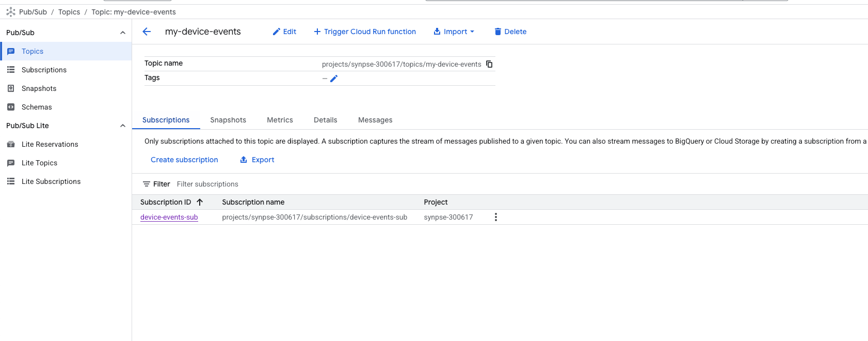Image resolution: width=868 pixels, height=341 pixels.
Task: Click the Subscriptions list icon in sidebar
Action: pyautogui.click(x=11, y=70)
